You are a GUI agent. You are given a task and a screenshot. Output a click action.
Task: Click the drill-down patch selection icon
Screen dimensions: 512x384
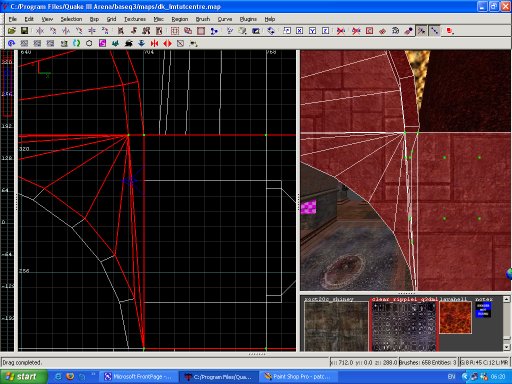(x=395, y=31)
